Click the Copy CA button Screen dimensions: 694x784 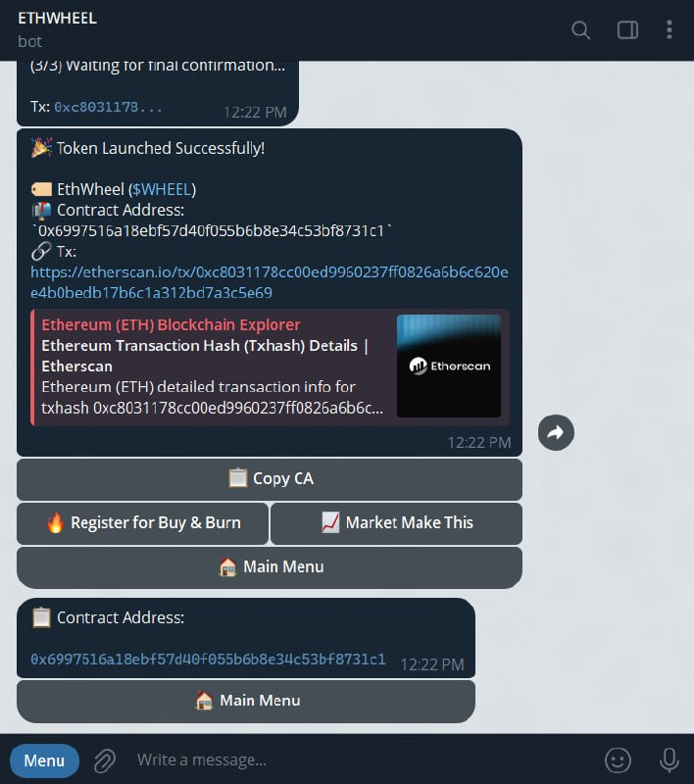pyautogui.click(x=270, y=479)
